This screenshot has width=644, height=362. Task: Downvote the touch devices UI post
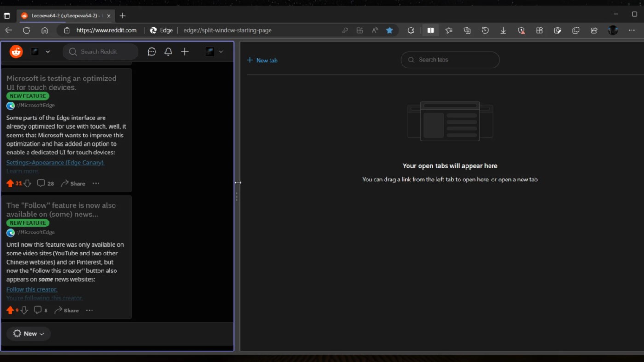(x=27, y=183)
